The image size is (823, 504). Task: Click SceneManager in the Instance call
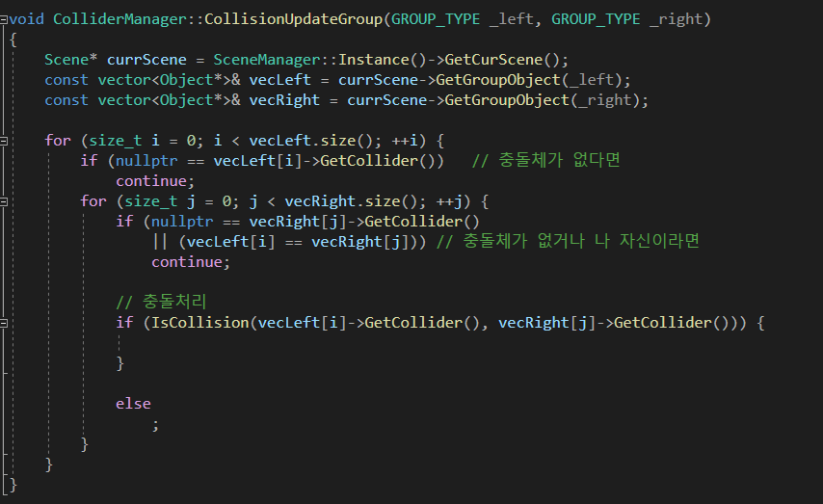pyautogui.click(x=267, y=60)
